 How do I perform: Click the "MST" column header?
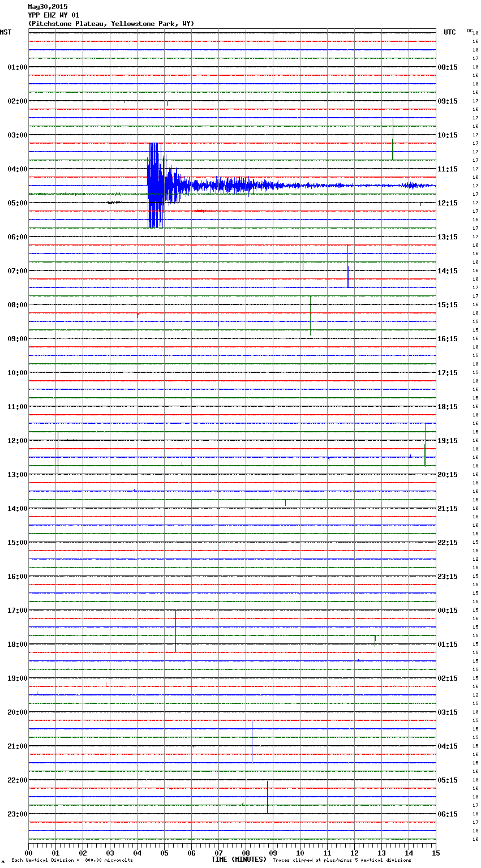6,32
